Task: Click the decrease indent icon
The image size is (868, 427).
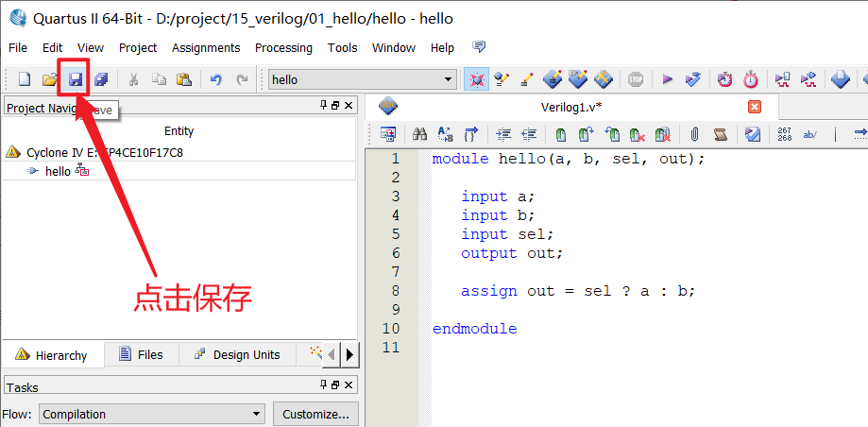Action: (x=529, y=134)
